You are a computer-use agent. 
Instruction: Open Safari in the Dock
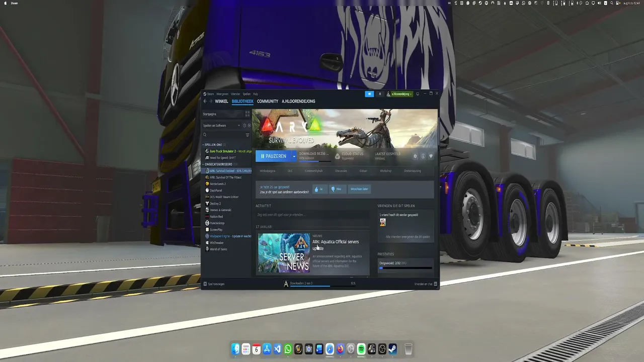coord(330,349)
